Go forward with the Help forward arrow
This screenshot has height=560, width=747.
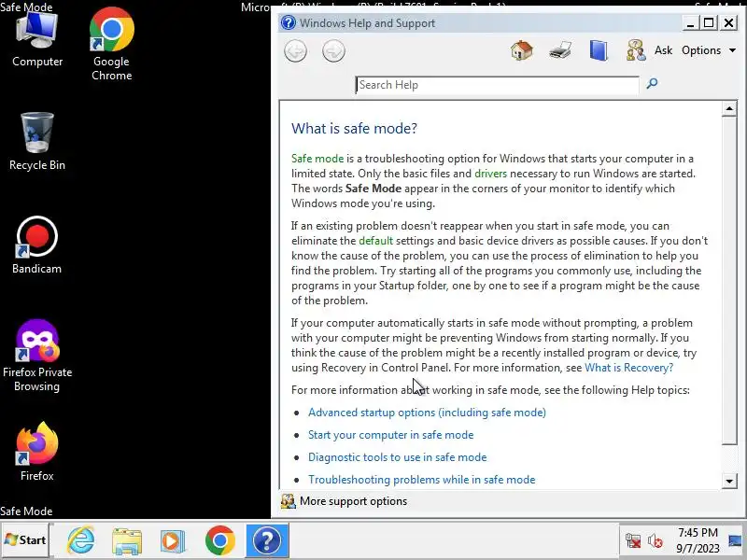coord(333,51)
